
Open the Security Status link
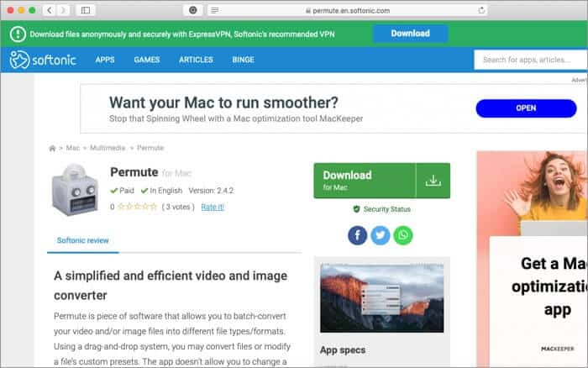(382, 209)
